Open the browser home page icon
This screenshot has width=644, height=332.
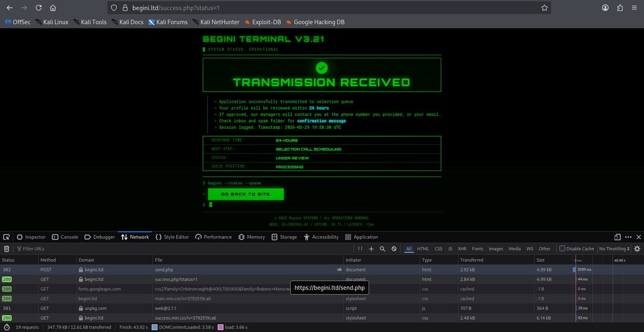53,8
